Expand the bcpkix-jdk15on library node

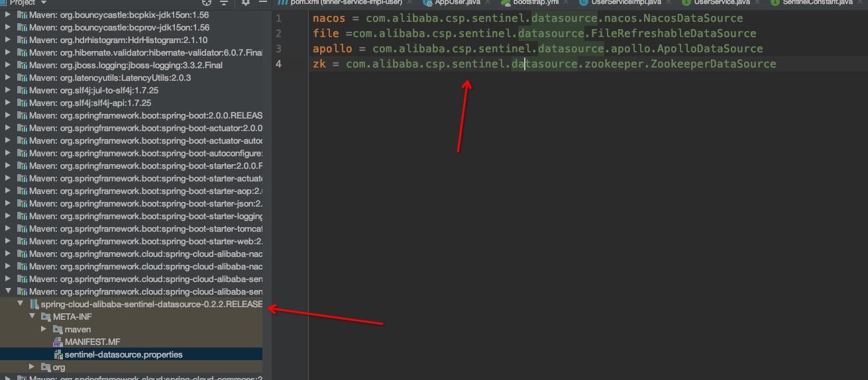coord(8,15)
